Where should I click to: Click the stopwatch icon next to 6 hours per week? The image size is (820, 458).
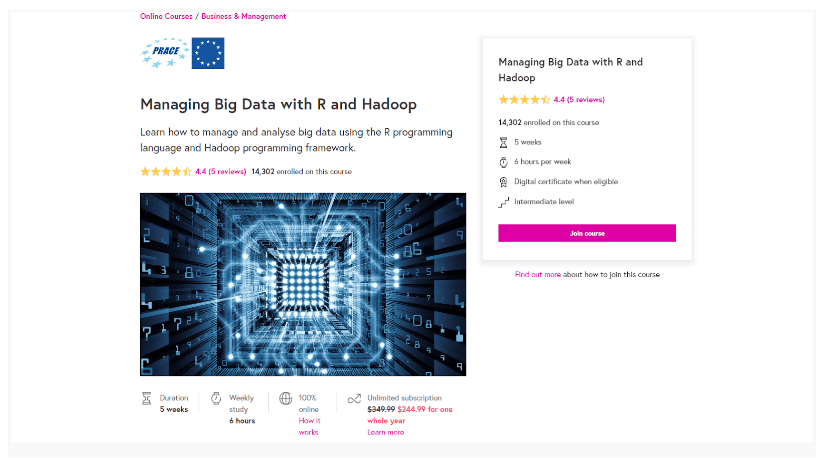(504, 162)
